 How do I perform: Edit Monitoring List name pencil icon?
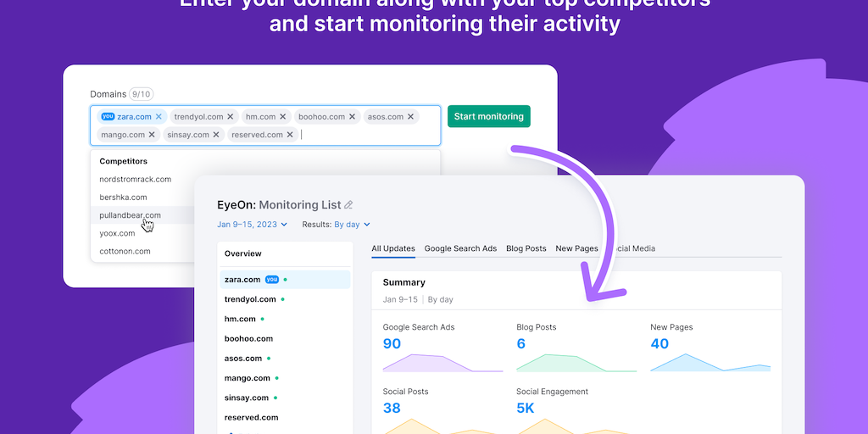tap(348, 205)
